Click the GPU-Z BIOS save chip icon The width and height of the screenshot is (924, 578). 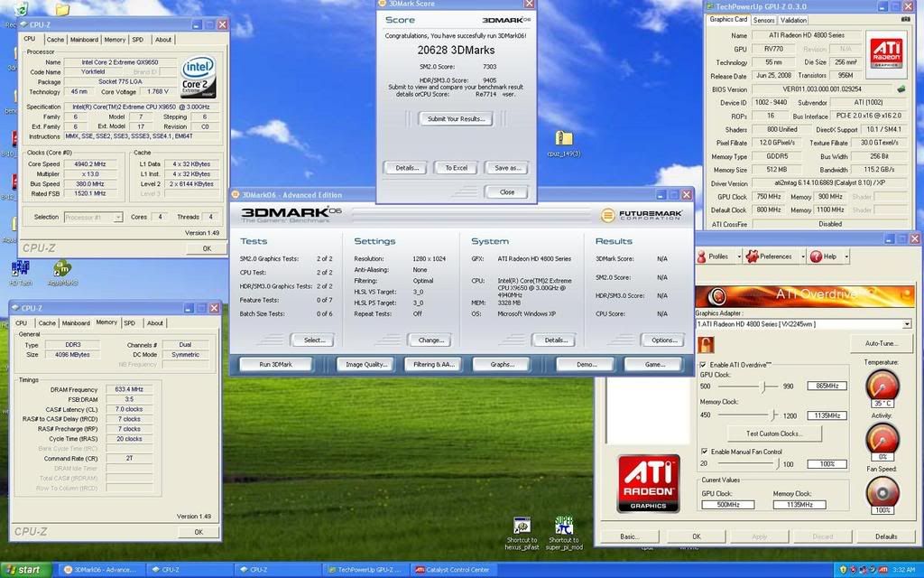click(x=901, y=89)
